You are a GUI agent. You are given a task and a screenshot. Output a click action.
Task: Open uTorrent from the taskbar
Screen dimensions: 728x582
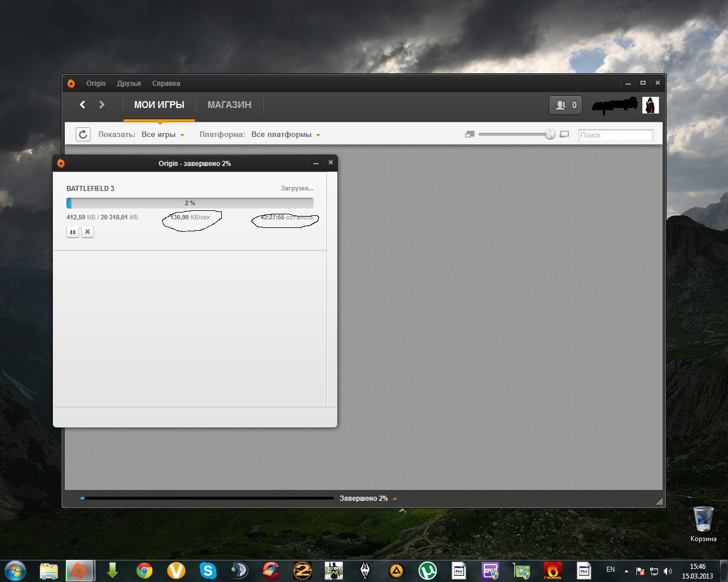(x=428, y=571)
